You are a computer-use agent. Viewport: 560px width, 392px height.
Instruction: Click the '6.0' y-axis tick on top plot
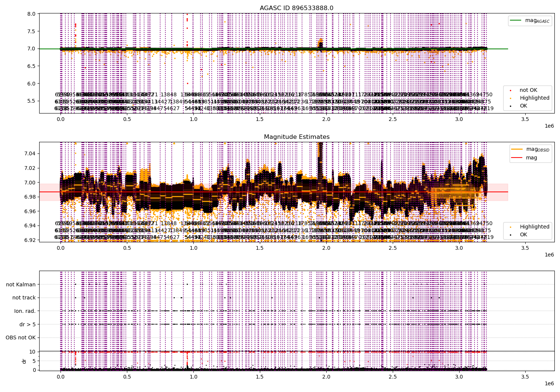point(32,84)
